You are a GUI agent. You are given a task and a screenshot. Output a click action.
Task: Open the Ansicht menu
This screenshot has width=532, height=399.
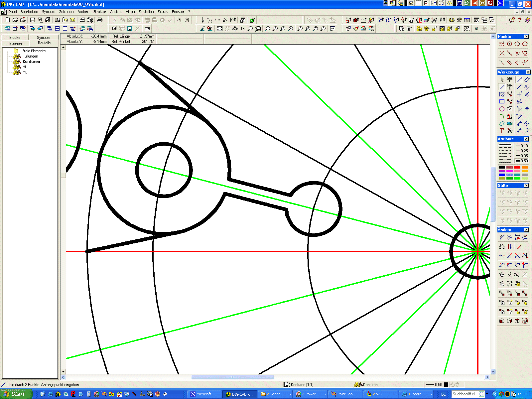116,12
